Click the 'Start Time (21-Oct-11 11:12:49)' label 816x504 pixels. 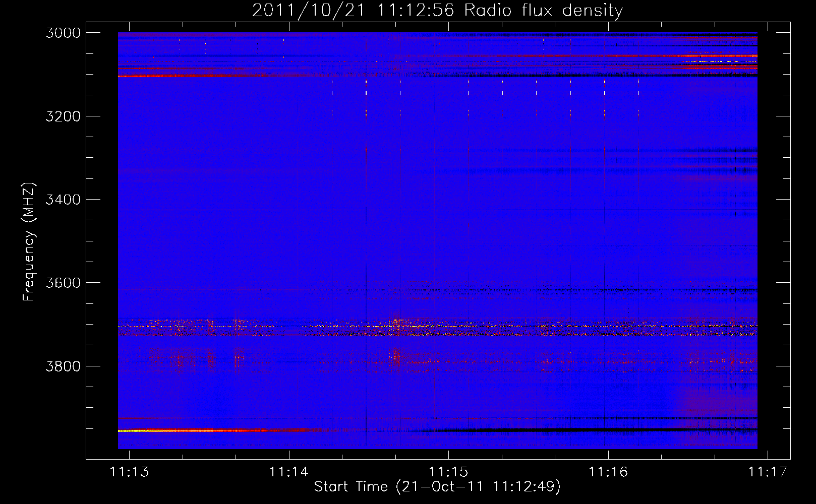tap(437, 487)
